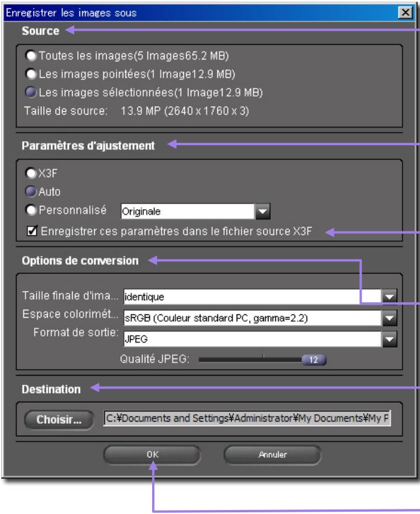The height and width of the screenshot is (514, 420).
Task: Open the Originale custom settings dropdown
Action: click(196, 212)
